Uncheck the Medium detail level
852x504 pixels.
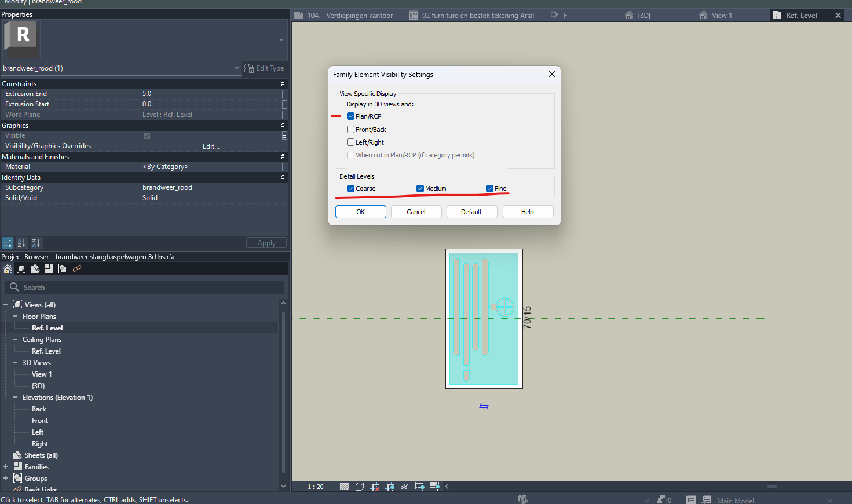click(420, 189)
